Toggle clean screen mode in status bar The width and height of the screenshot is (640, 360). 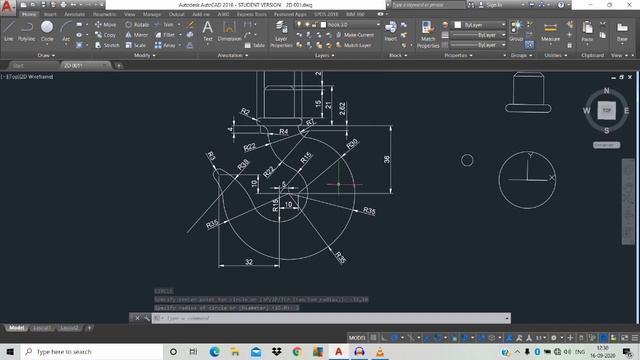click(624, 338)
